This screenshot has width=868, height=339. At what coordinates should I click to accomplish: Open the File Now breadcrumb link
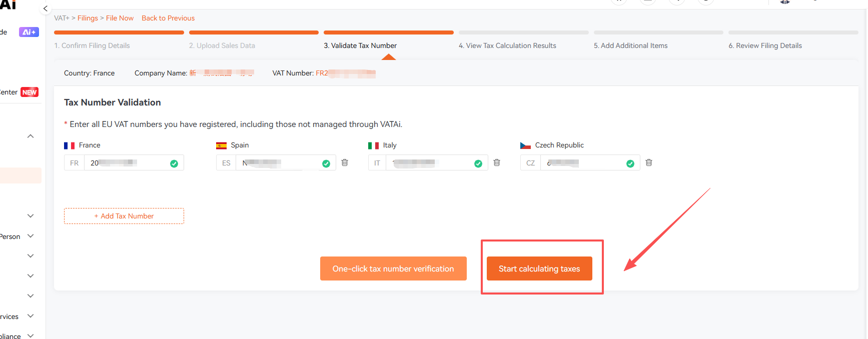pos(120,18)
